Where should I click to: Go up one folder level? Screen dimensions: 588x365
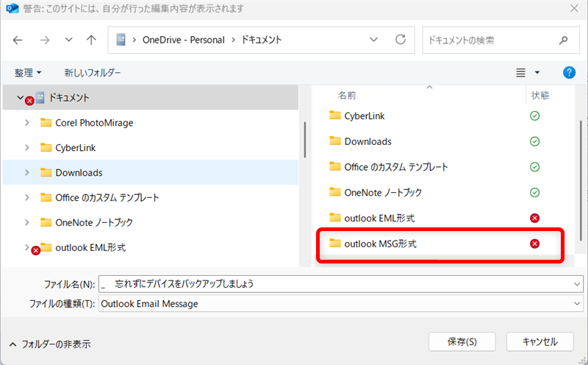click(x=91, y=40)
